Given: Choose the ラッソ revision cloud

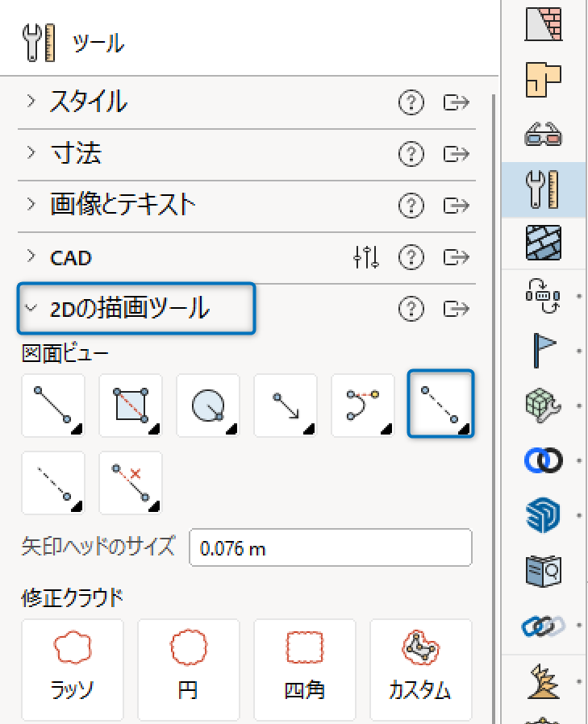Looking at the screenshot, I should (73, 669).
